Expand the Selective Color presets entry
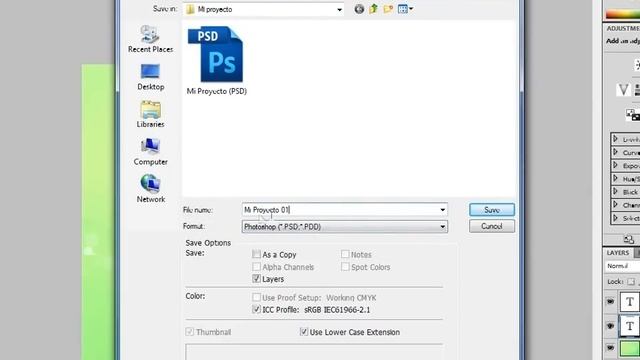640x360 pixels. click(616, 218)
